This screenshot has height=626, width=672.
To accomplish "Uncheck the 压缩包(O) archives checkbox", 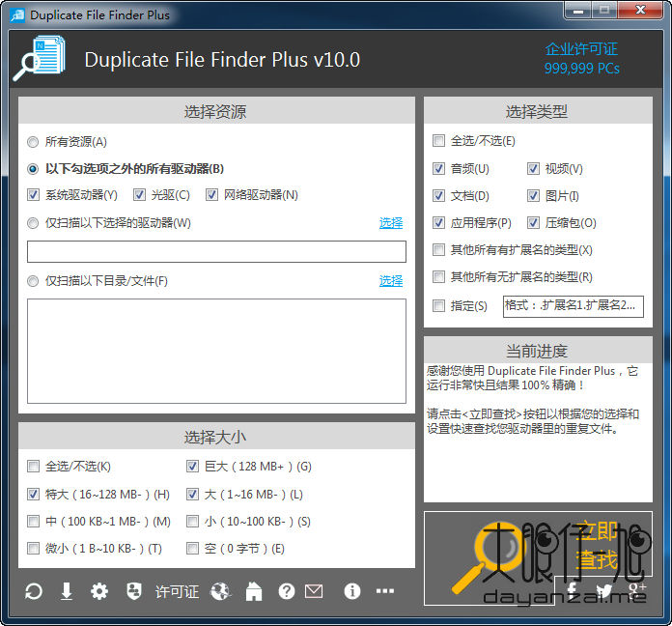I will [533, 222].
